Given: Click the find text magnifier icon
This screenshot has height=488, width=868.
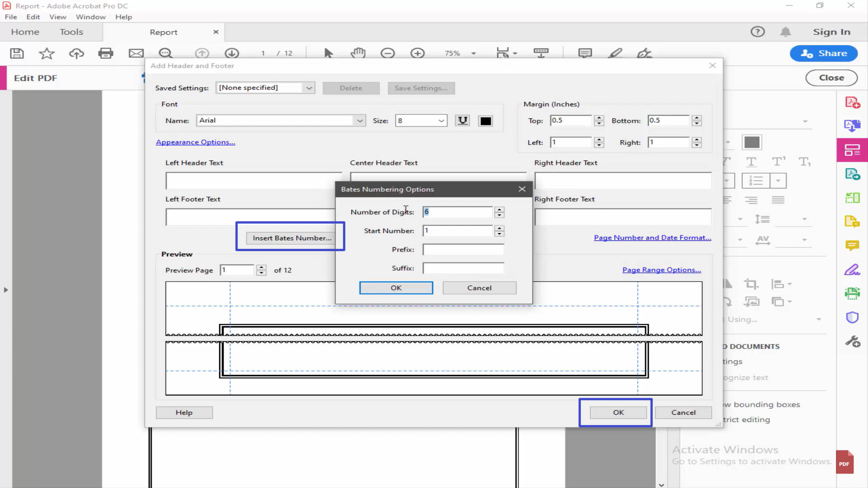Looking at the screenshot, I should [165, 53].
